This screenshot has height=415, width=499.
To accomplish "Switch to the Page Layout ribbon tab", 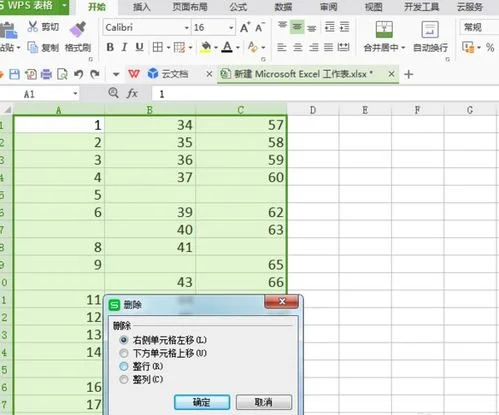I will [x=190, y=7].
